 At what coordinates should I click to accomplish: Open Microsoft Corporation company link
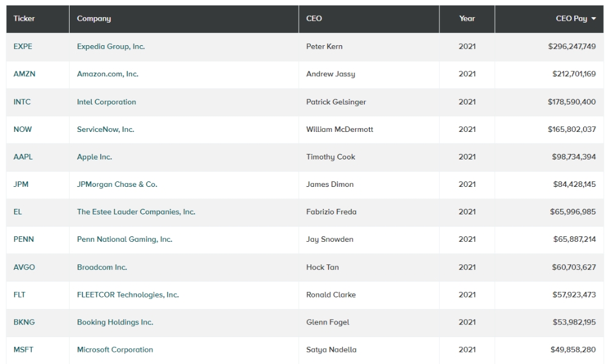click(x=115, y=349)
